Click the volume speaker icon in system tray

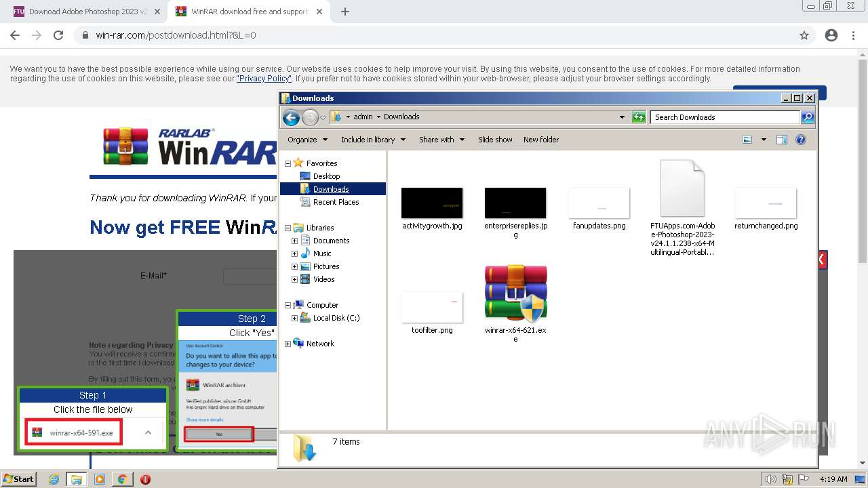770,479
